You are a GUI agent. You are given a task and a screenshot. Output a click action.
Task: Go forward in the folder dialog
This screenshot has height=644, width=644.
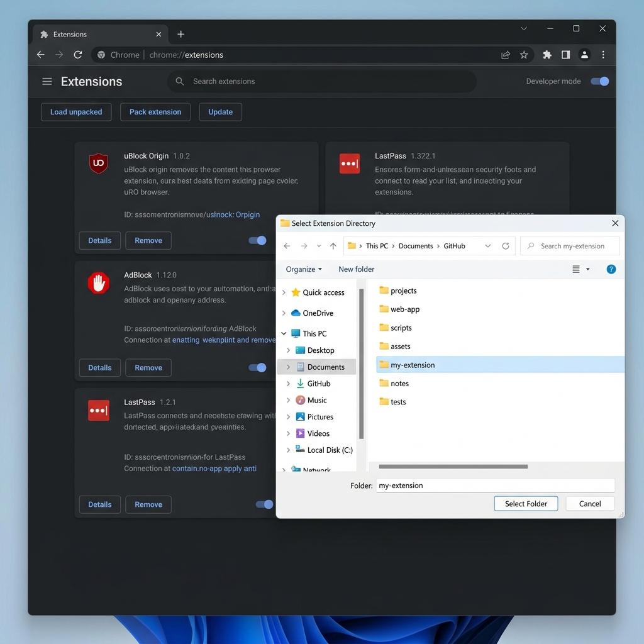(304, 246)
